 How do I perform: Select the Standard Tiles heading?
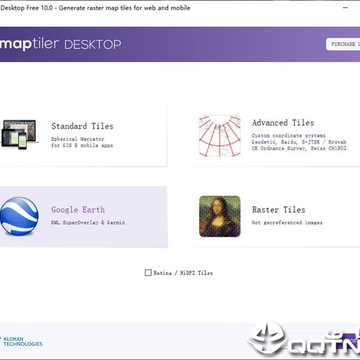click(x=82, y=126)
